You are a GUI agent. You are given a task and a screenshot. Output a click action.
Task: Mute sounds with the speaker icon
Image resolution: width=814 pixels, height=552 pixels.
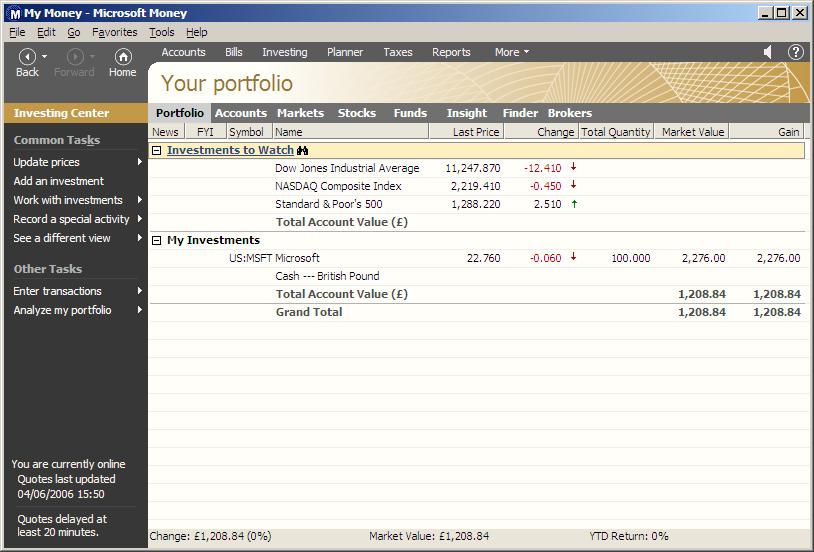coord(768,52)
